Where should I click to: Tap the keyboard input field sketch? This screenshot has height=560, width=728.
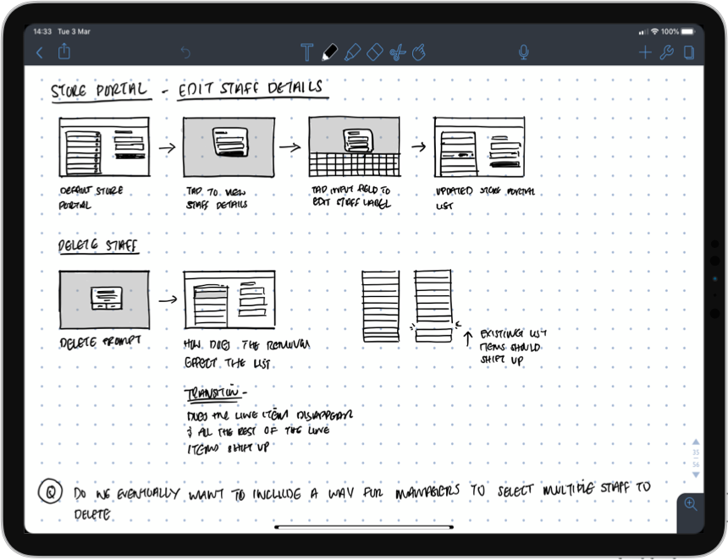point(354,147)
